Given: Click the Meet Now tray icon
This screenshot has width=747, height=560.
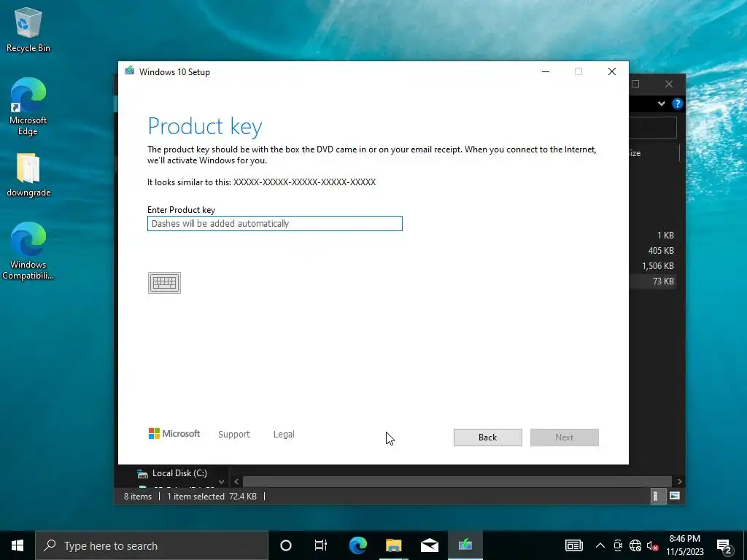Looking at the screenshot, I should (618, 545).
